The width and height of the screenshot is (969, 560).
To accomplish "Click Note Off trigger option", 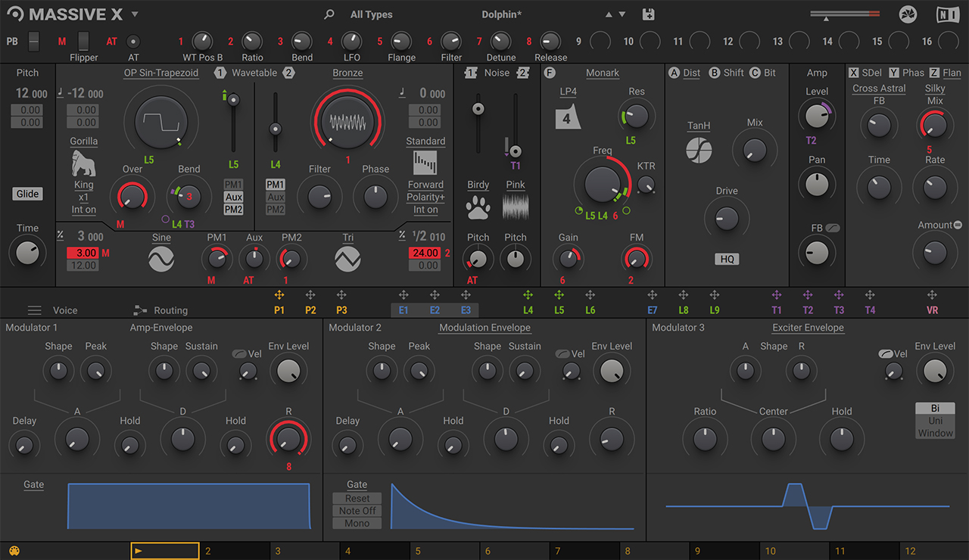I will [x=357, y=511].
